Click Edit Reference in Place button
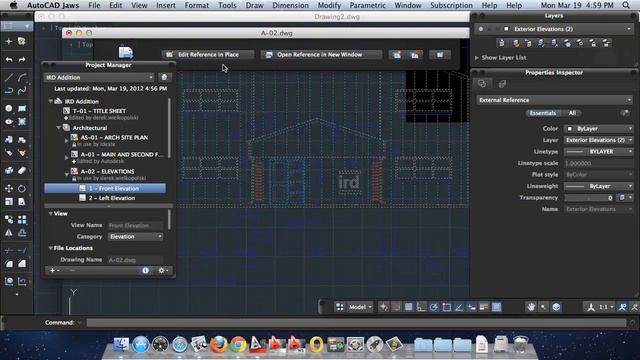The image size is (640, 360). (208, 55)
